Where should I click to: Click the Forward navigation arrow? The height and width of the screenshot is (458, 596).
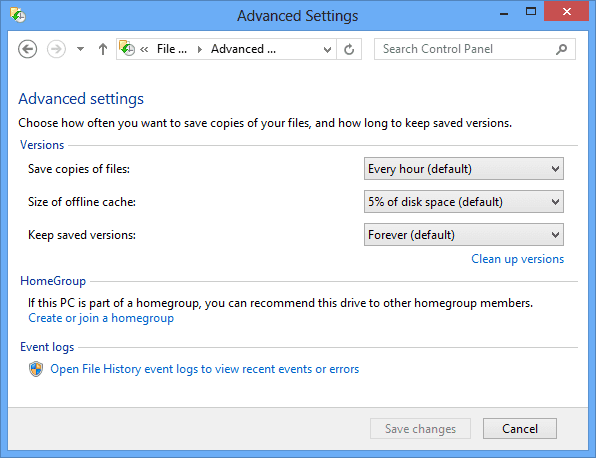click(x=56, y=49)
